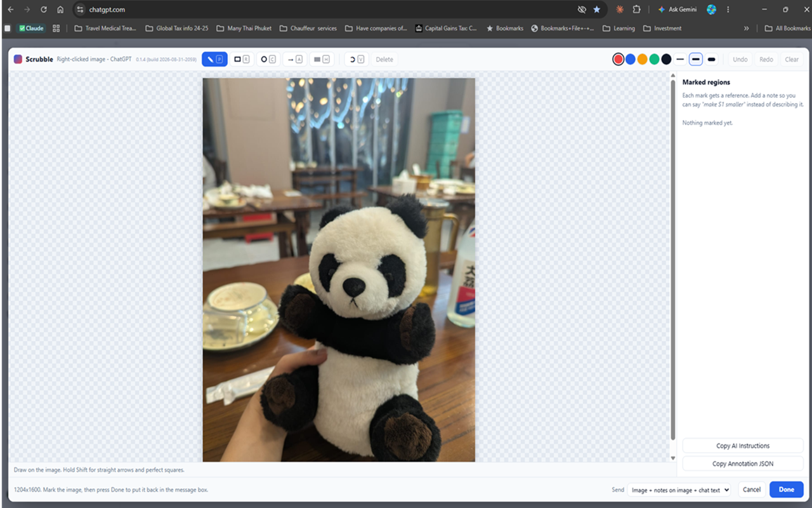Open the Learning bookmark folder
This screenshot has height=508, width=812.
click(x=619, y=28)
